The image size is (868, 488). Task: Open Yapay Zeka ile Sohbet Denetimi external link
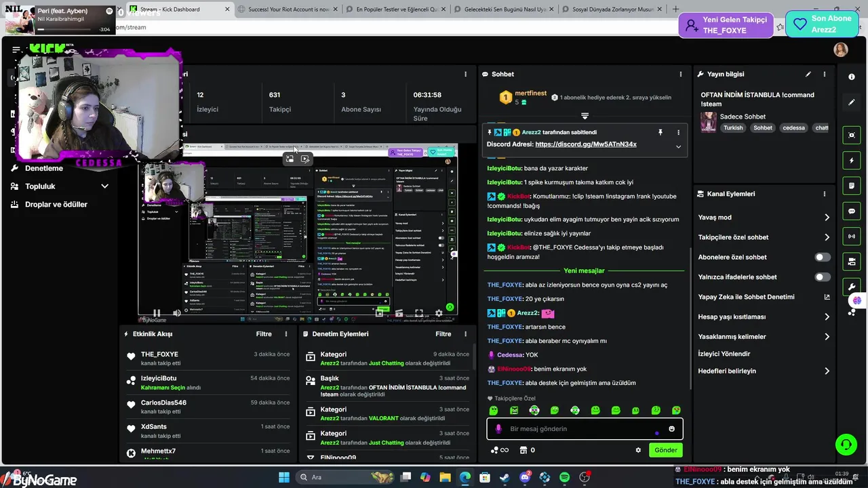pyautogui.click(x=827, y=297)
